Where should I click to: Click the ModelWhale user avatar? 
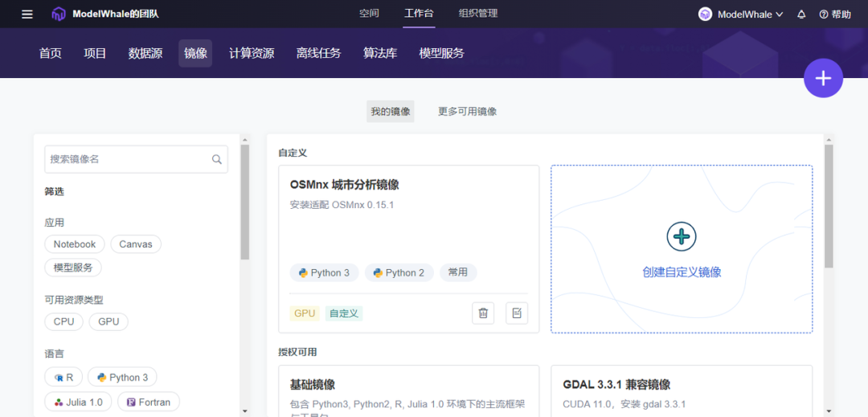705,14
